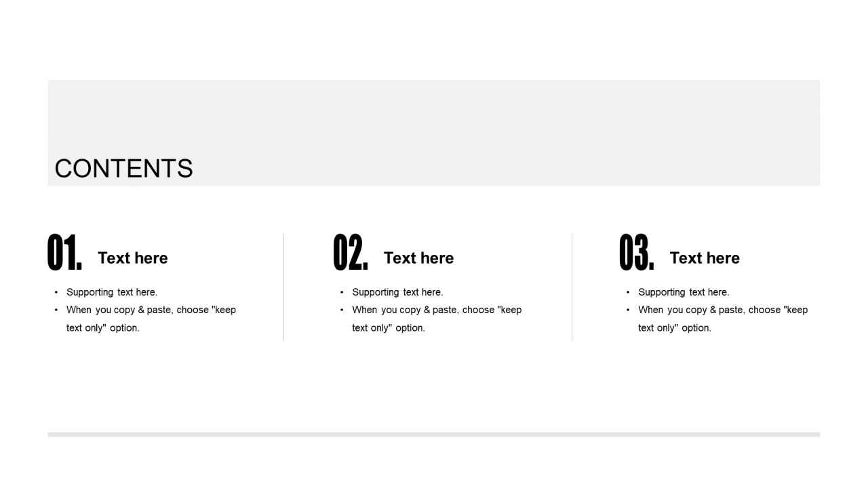Screen dimensions: 868x488
Task: Click the Text here heading beside 03.
Action: point(705,258)
